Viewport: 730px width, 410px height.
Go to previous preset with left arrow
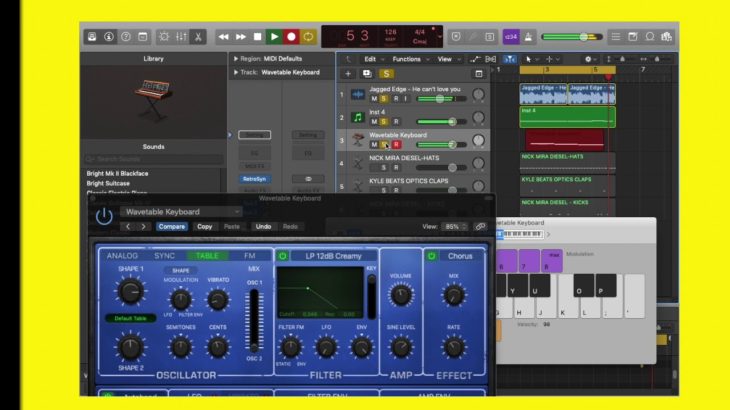coord(128,227)
